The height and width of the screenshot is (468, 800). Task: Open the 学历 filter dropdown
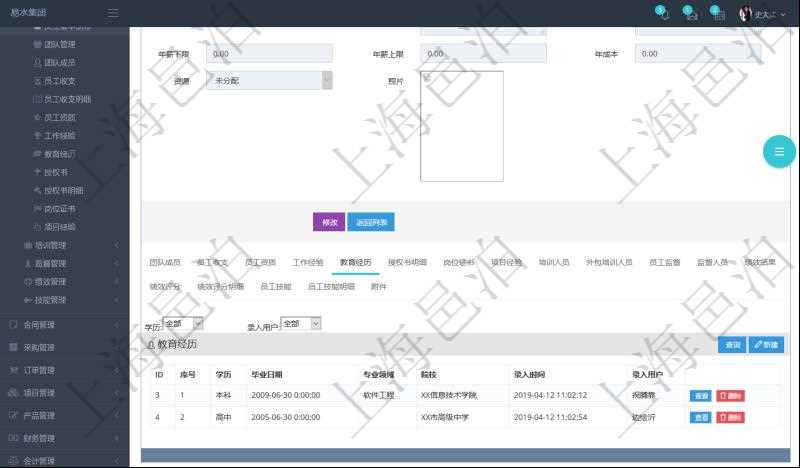click(x=183, y=324)
